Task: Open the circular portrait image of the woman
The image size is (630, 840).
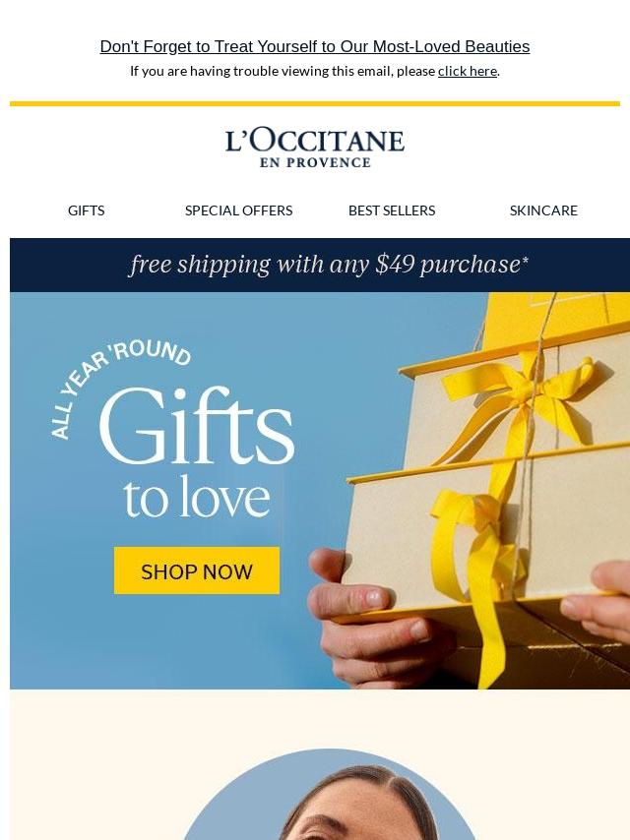Action: [x=328, y=795]
